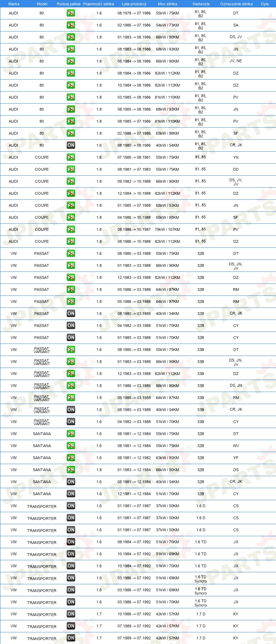The image size is (276, 644).
Task: Click the petrol icon in Passat Variant DT row
Action: click(x=71, y=350)
